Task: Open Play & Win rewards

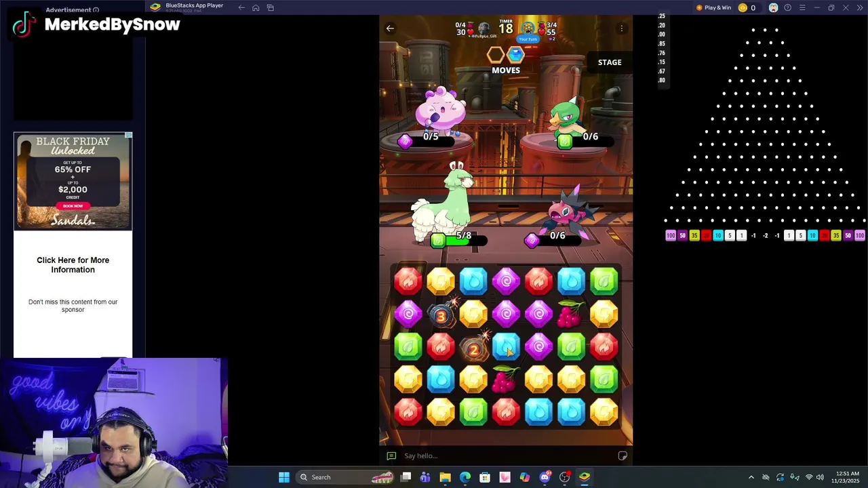Action: pyautogui.click(x=713, y=7)
